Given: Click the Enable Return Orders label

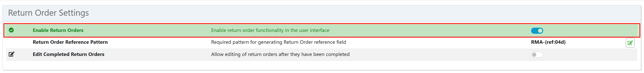Looking at the screenshot, I should (58, 30).
